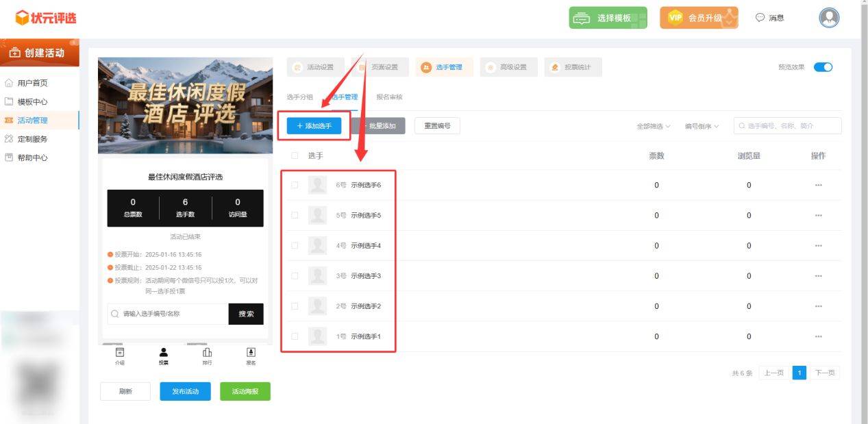Select the checkbox beside 示例选手2
The width and height of the screenshot is (868, 424).
295,306
